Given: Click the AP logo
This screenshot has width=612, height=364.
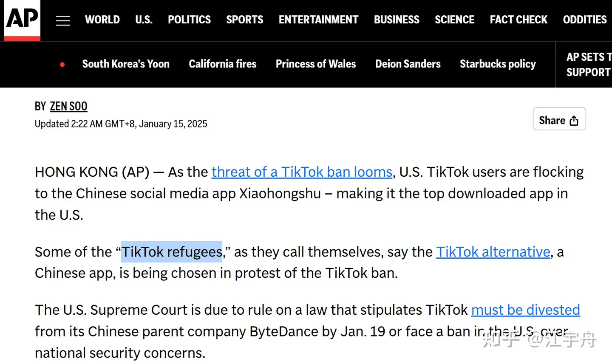Looking at the screenshot, I should click(x=22, y=19).
